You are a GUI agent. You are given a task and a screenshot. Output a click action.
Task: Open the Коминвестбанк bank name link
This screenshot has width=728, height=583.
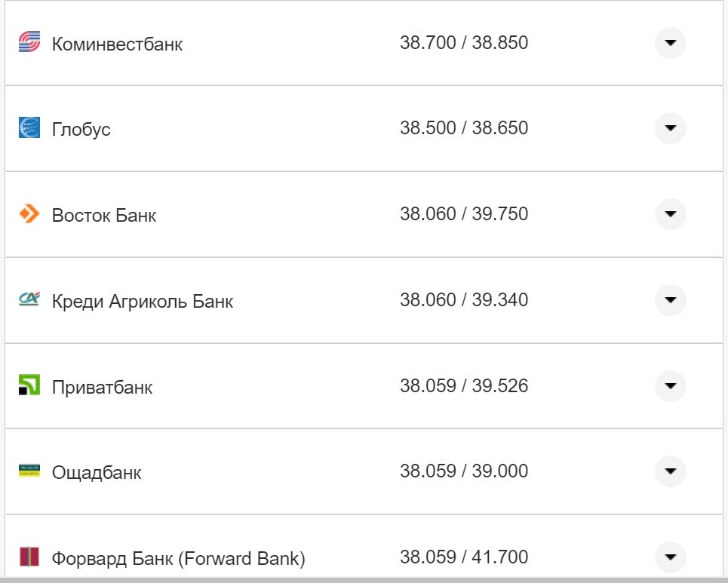point(117,44)
